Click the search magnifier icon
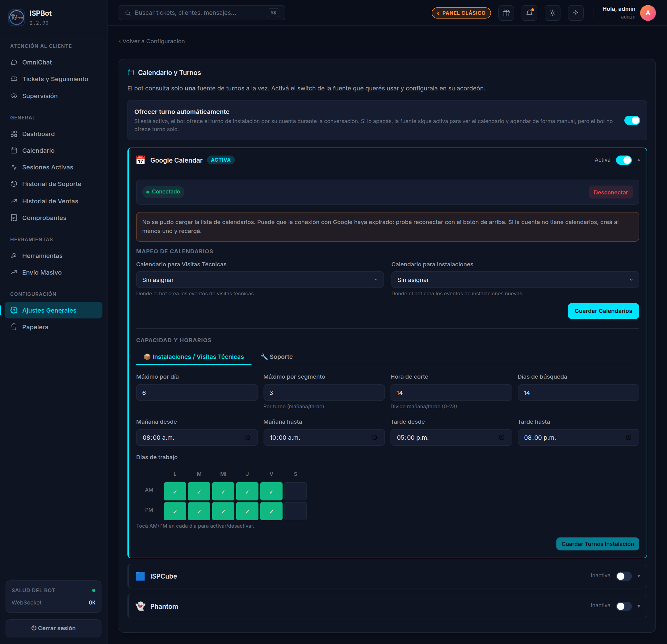667x644 pixels. tap(128, 13)
